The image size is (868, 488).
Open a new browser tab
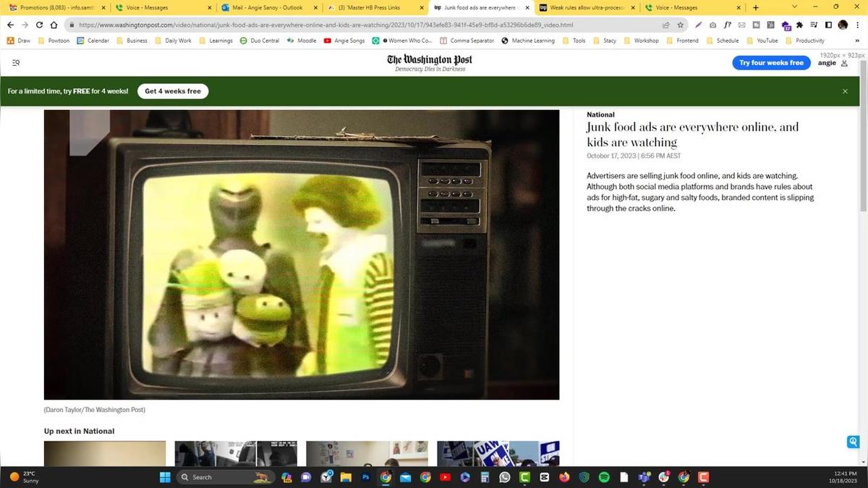pyautogui.click(x=756, y=7)
